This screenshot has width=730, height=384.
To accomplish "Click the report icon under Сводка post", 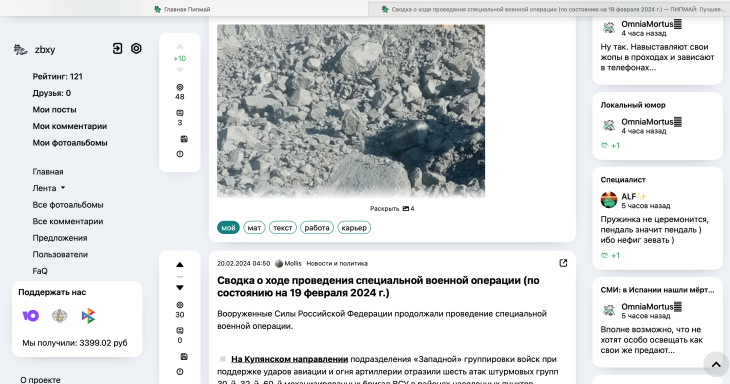I will click(180, 372).
